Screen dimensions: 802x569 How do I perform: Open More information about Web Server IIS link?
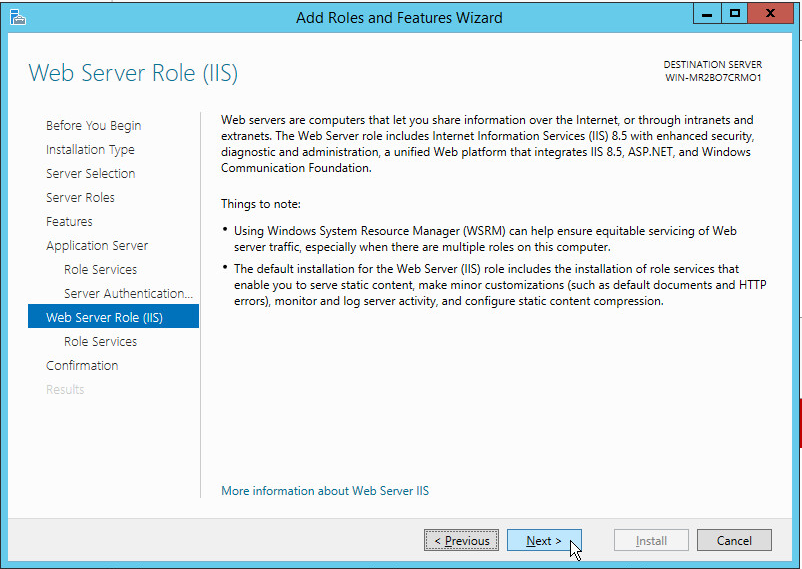[325, 491]
